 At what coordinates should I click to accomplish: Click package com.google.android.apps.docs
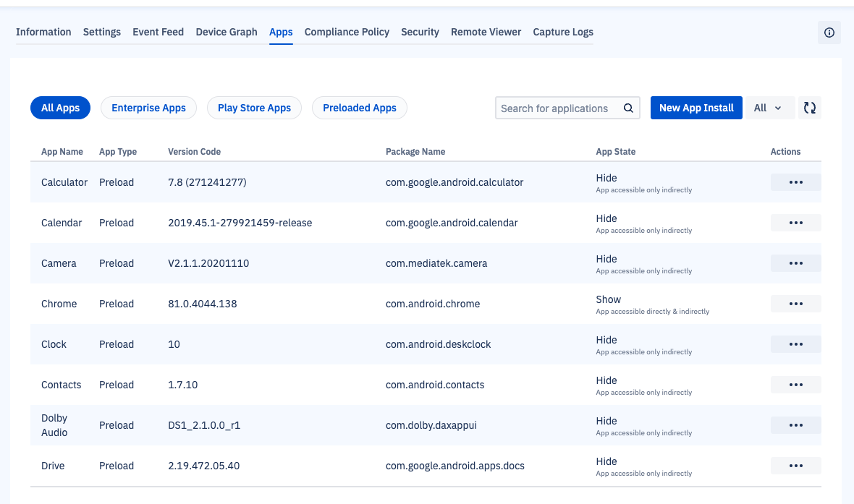tap(455, 466)
